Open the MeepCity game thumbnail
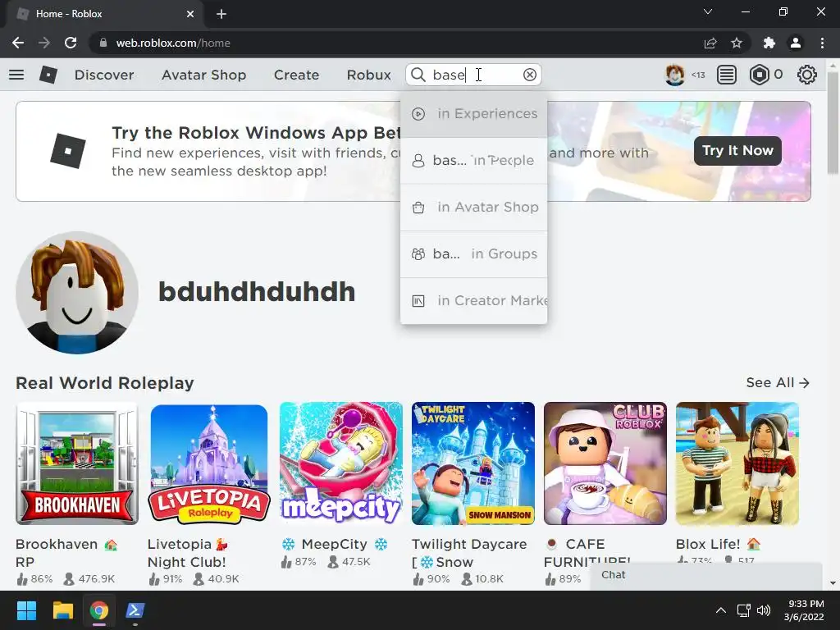This screenshot has height=630, width=840. [x=341, y=463]
